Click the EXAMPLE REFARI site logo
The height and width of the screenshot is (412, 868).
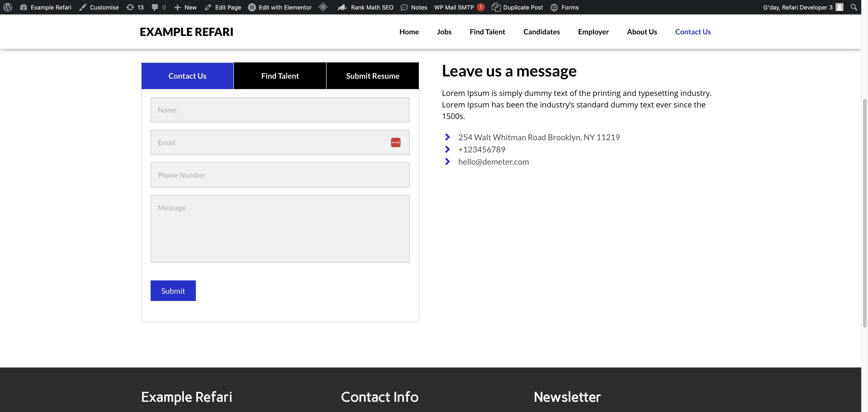pyautogui.click(x=186, y=32)
